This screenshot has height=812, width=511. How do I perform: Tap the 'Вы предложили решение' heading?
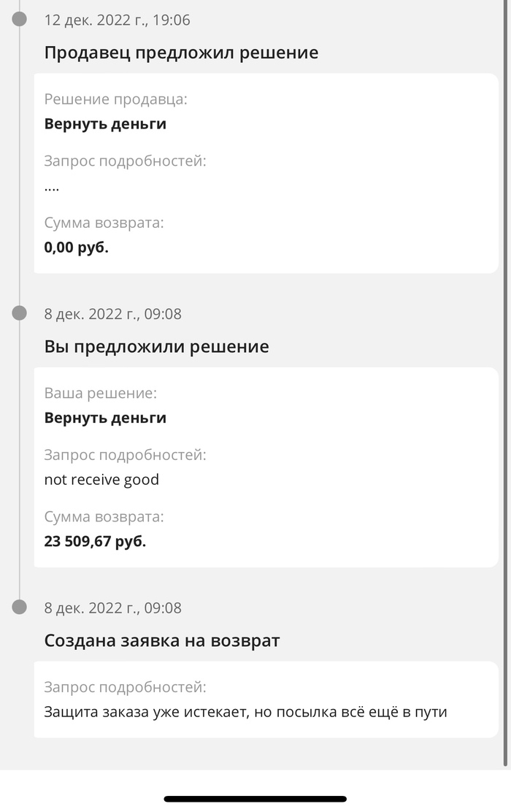point(156,346)
